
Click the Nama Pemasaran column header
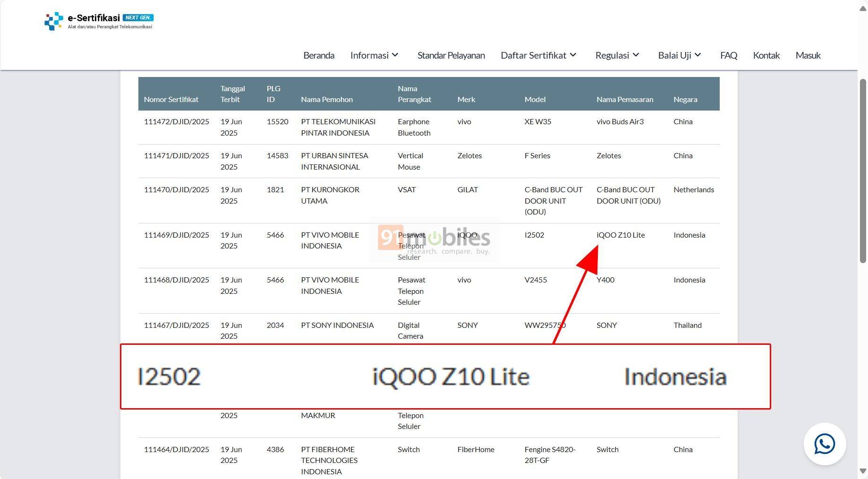pyautogui.click(x=625, y=99)
